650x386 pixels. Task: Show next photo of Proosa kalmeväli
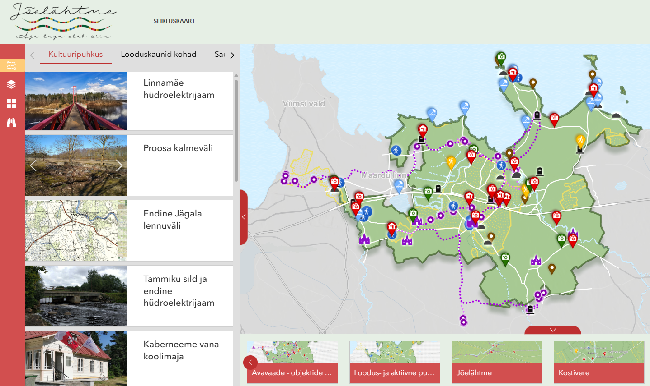[119, 165]
